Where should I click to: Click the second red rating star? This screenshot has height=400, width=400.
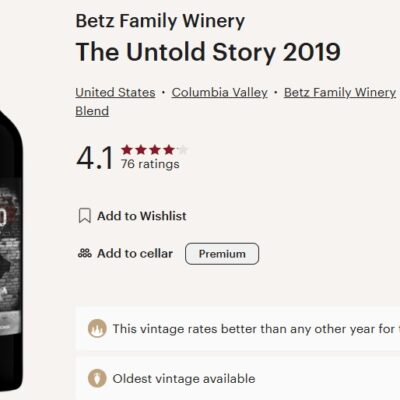(141, 150)
